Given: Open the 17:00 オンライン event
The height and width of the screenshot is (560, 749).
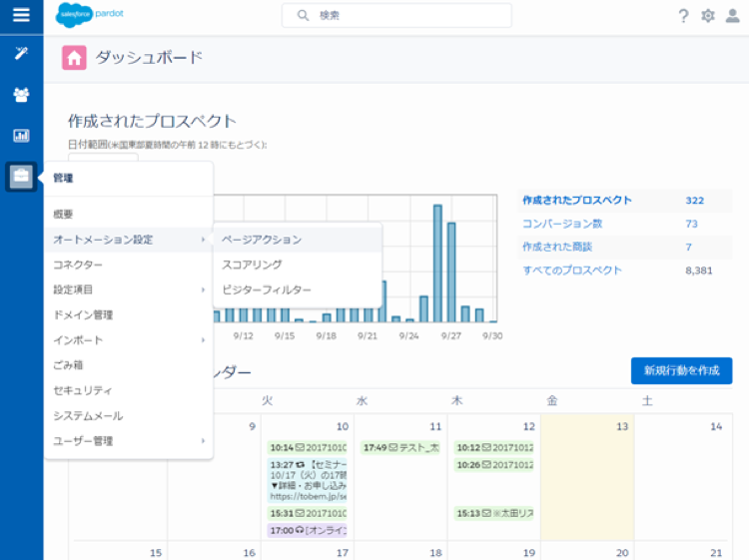Looking at the screenshot, I should 308,530.
